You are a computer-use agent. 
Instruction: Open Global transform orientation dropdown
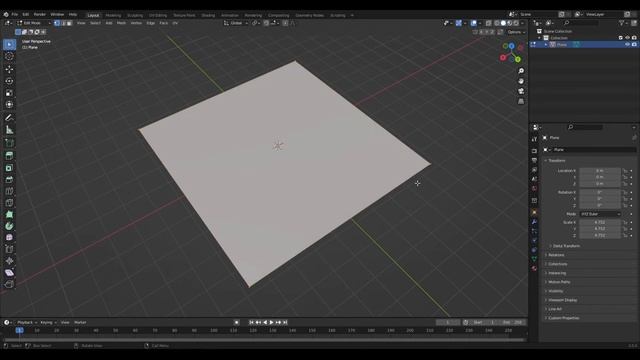pos(236,23)
